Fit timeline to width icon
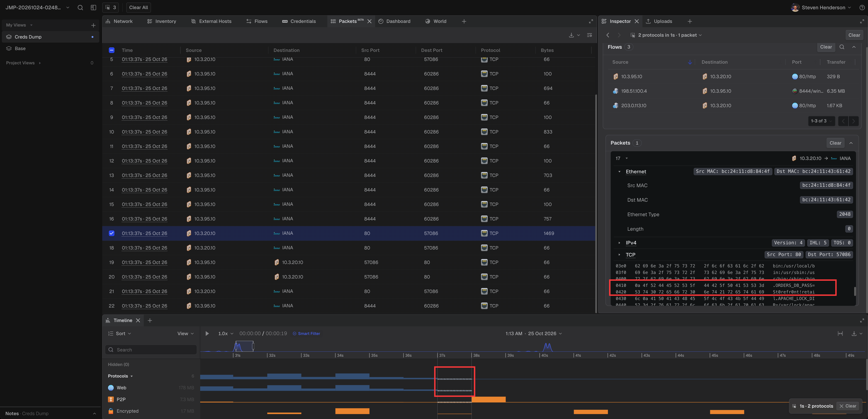Viewport: 868px width, 419px height. (840, 333)
